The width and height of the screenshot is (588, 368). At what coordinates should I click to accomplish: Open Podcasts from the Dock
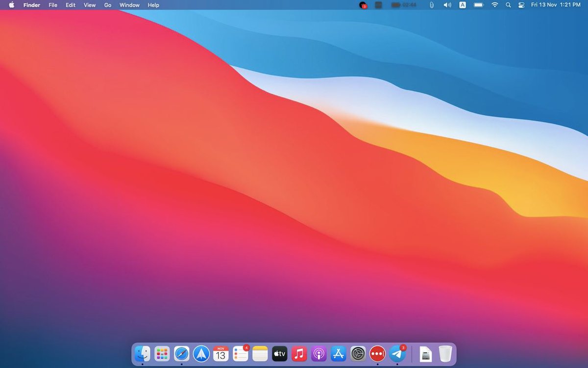(319, 353)
